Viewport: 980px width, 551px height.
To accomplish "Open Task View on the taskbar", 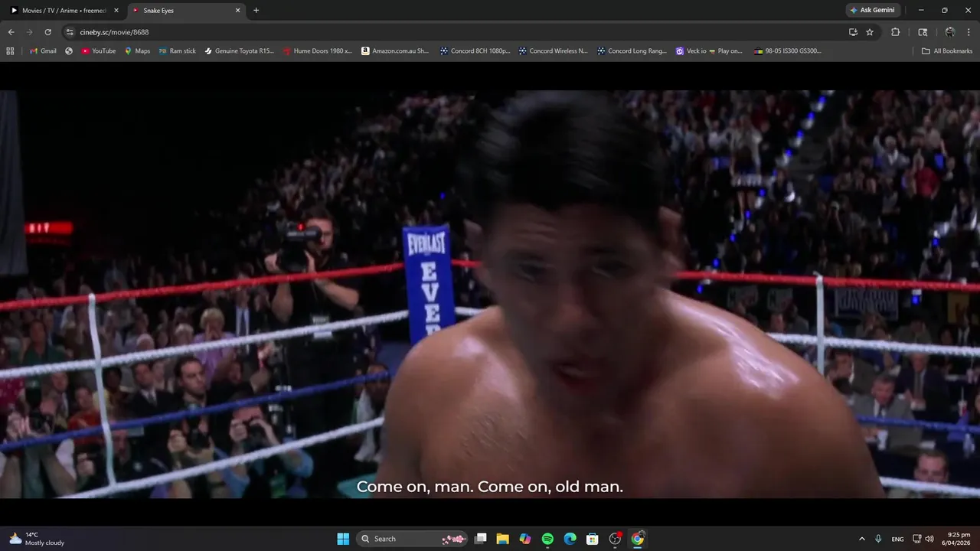I will click(x=481, y=539).
